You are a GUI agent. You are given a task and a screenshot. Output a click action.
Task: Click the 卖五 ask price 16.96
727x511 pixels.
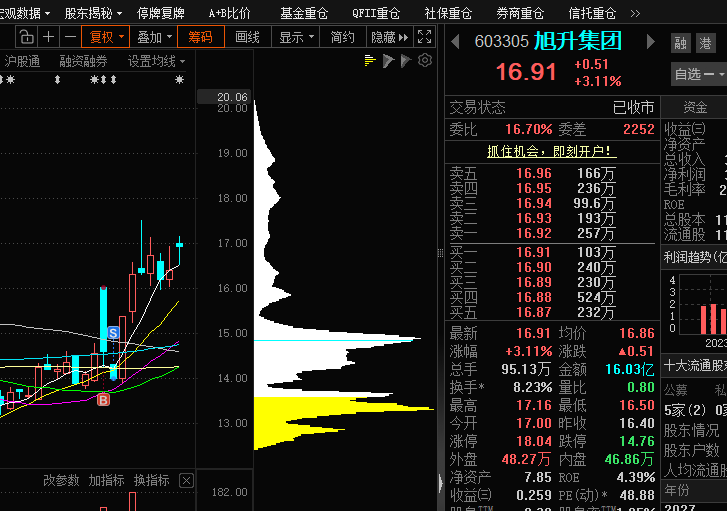pyautogui.click(x=534, y=173)
